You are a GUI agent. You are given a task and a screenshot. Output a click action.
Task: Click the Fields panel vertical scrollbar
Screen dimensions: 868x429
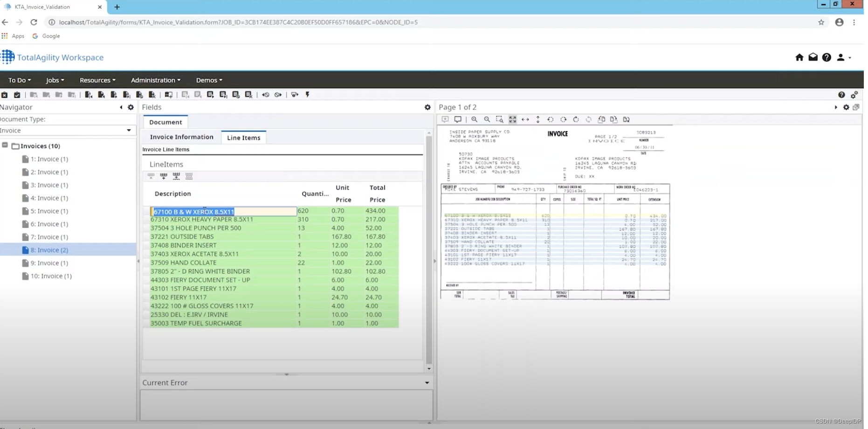(x=429, y=249)
